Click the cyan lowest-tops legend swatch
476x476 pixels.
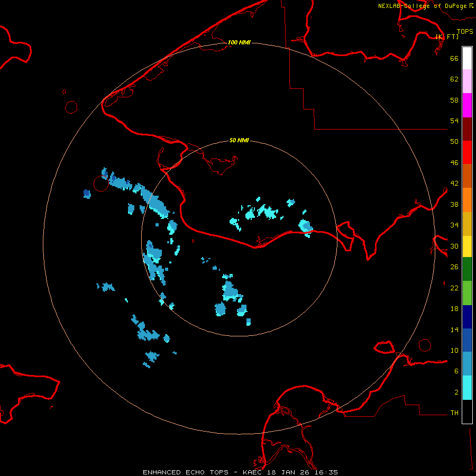tap(467, 388)
